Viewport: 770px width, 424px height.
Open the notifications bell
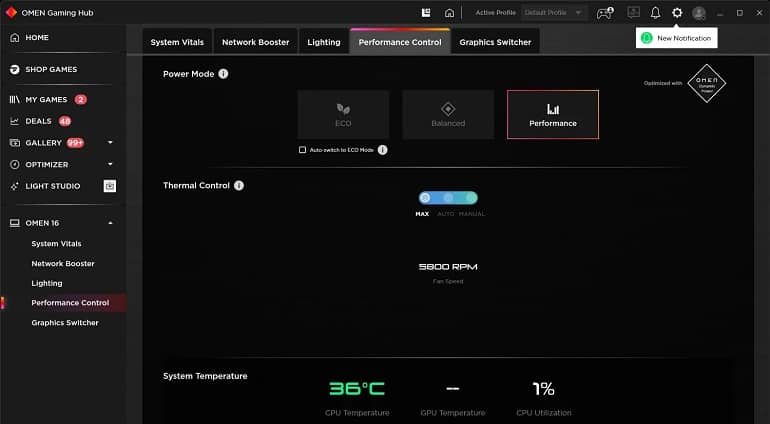(x=655, y=13)
